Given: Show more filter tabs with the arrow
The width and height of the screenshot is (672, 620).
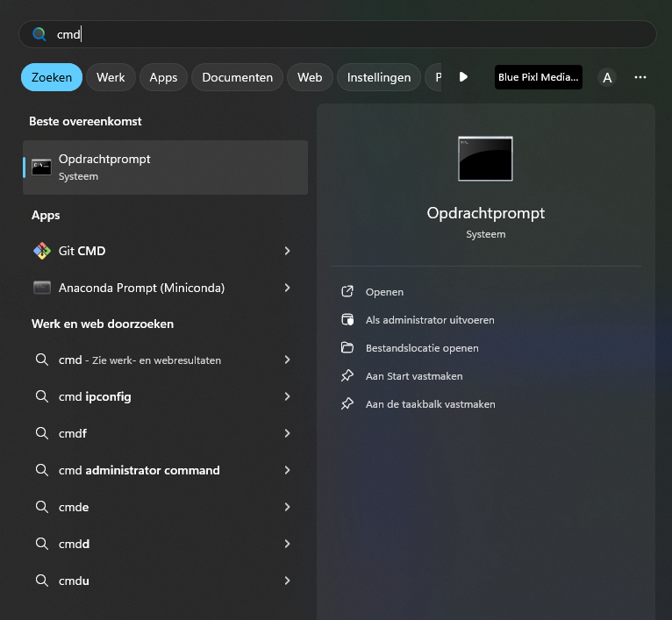Looking at the screenshot, I should [463, 77].
